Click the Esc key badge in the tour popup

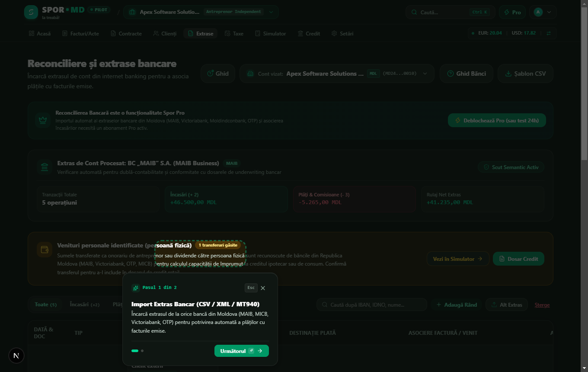tap(251, 288)
